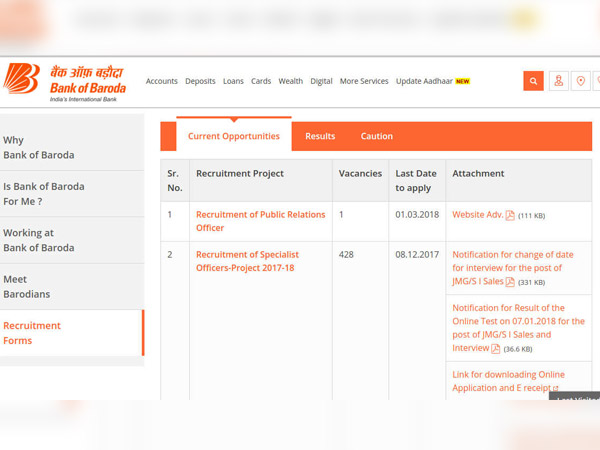Viewport: 600px width, 450px height.
Task: Select Recruitment Forms sidebar item
Action: (x=72, y=333)
